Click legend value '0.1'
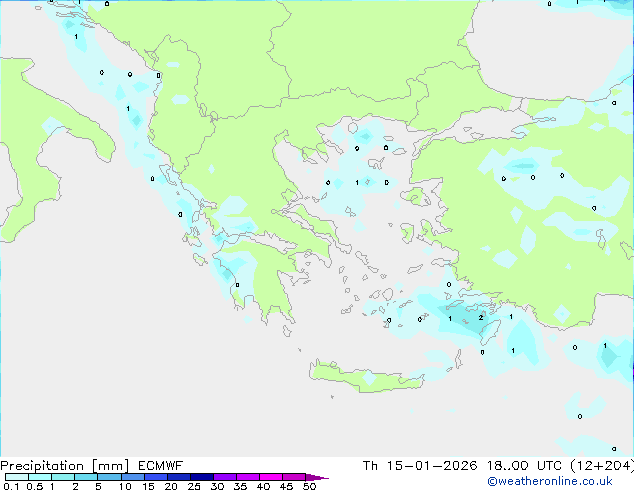Viewport: 634px width, 490px height. tap(12, 486)
